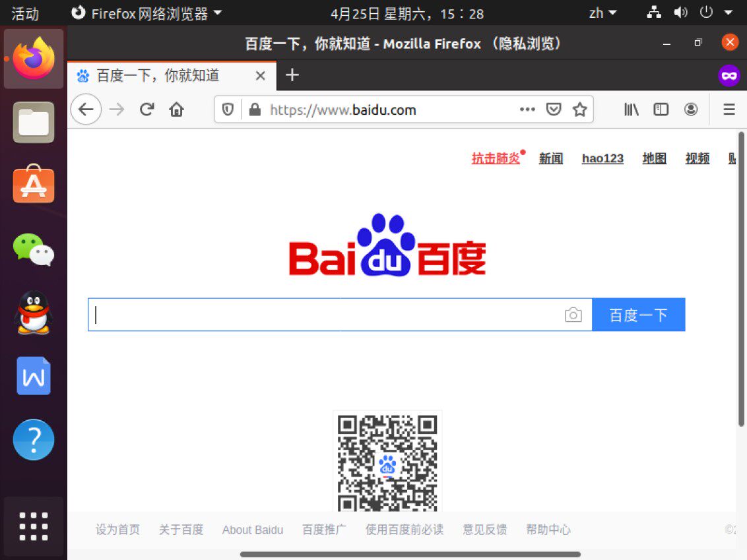Open the 新闻 news link
This screenshot has height=560, width=747.
pyautogui.click(x=551, y=158)
